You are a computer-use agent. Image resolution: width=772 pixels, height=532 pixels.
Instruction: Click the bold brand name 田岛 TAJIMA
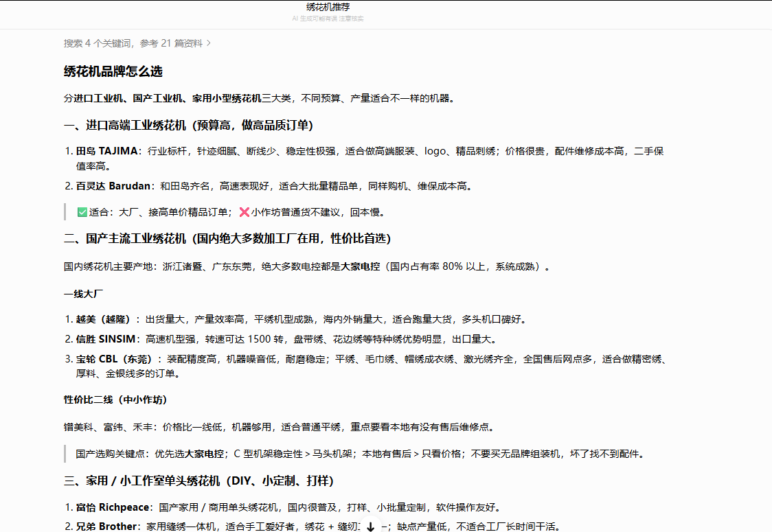point(107,151)
